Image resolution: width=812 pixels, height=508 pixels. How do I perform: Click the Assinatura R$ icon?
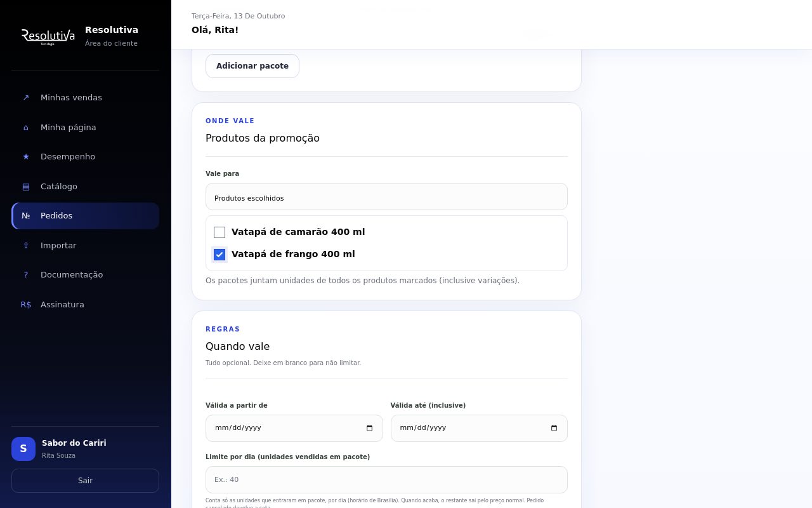coord(26,305)
